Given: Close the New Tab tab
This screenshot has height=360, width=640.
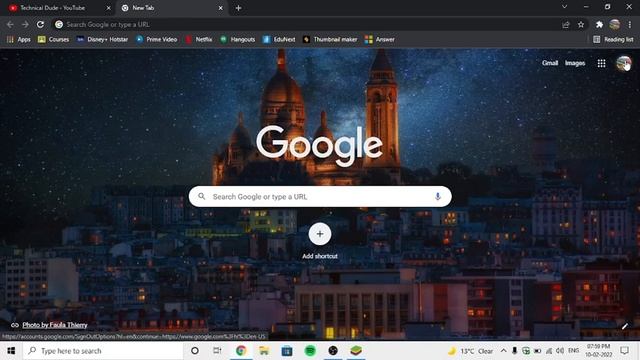Looking at the screenshot, I should tap(220, 8).
